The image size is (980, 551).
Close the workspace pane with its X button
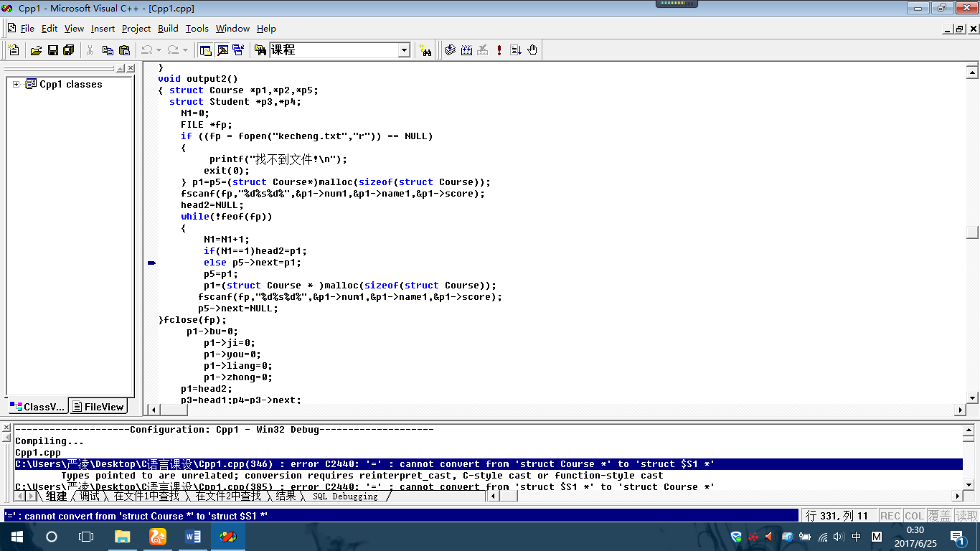tap(130, 68)
